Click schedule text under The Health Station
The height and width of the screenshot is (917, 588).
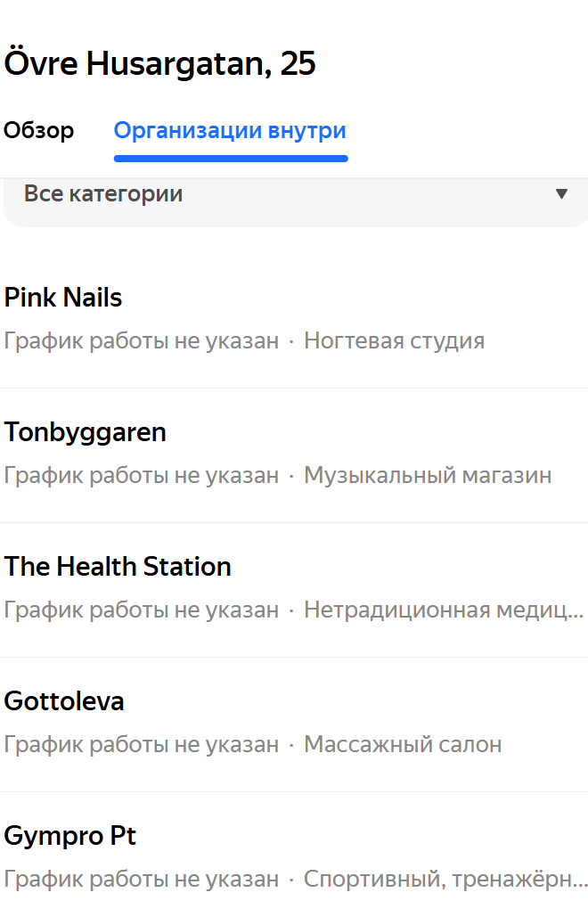(x=142, y=610)
